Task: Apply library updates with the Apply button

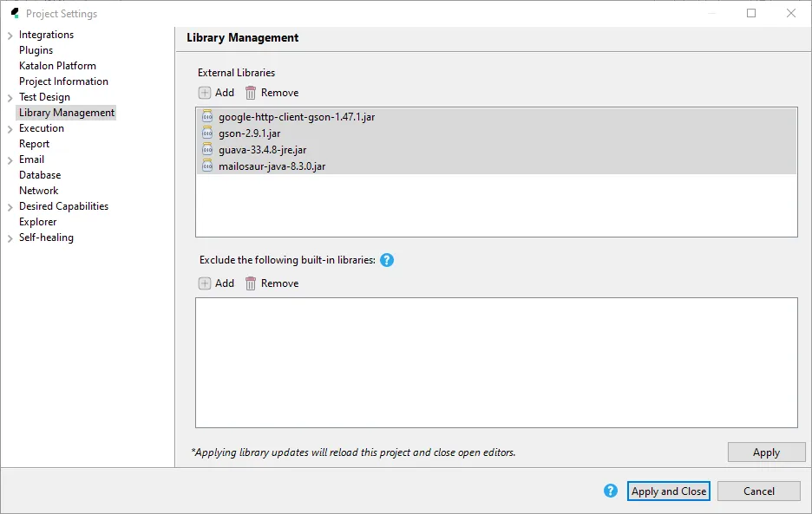Action: point(766,452)
